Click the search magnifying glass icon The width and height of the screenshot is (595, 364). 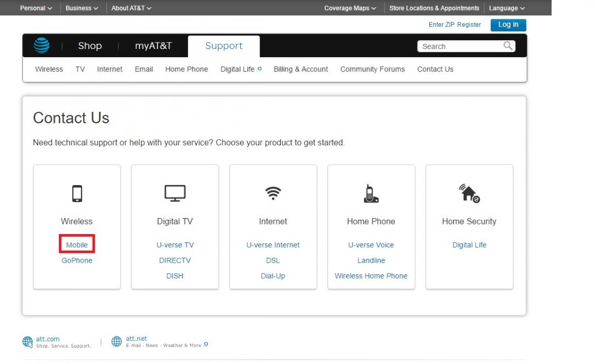(508, 46)
